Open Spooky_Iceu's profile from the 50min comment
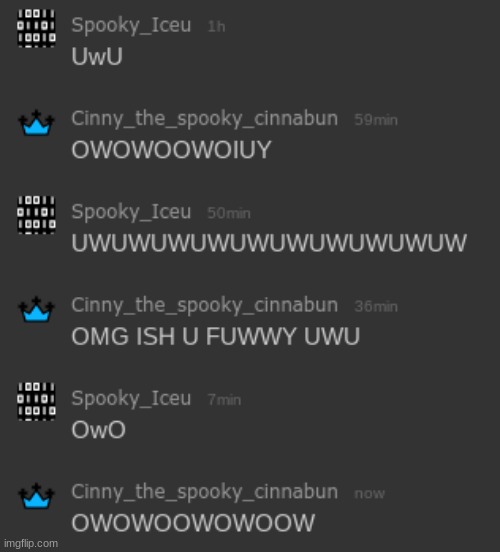The height and width of the screenshot is (552, 500). [131, 212]
